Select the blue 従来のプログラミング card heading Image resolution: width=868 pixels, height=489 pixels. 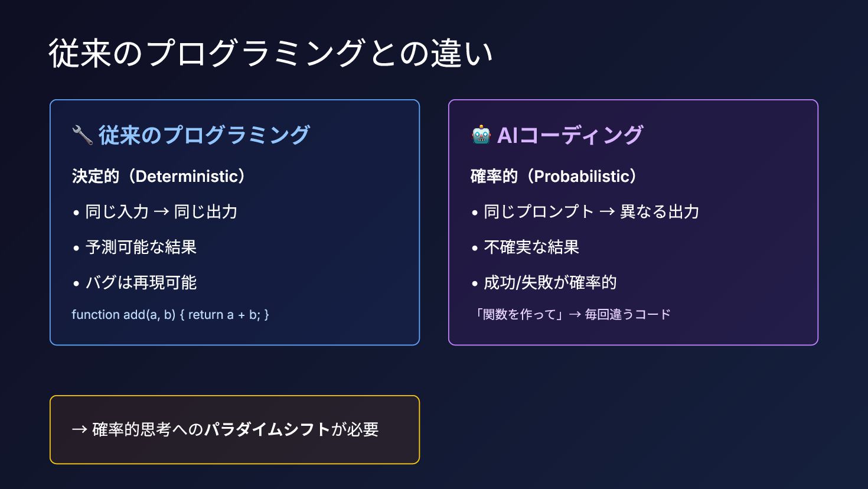(204, 135)
